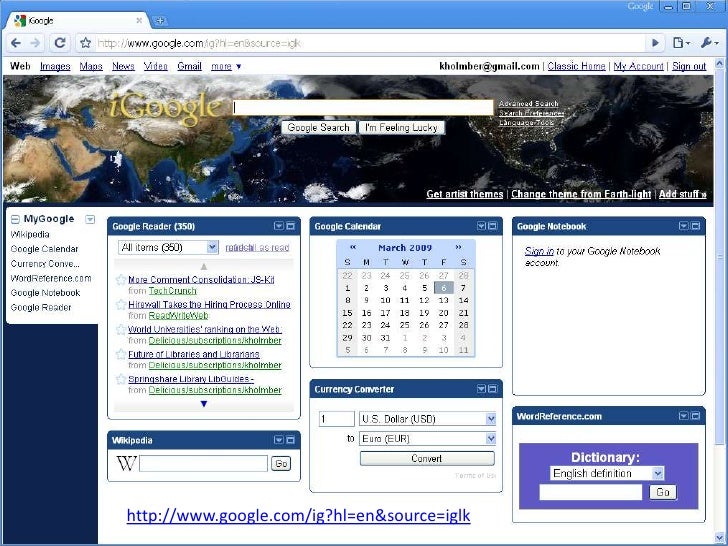Click the Advanced Search link
Viewport: 728px width, 546px height.
tap(528, 104)
